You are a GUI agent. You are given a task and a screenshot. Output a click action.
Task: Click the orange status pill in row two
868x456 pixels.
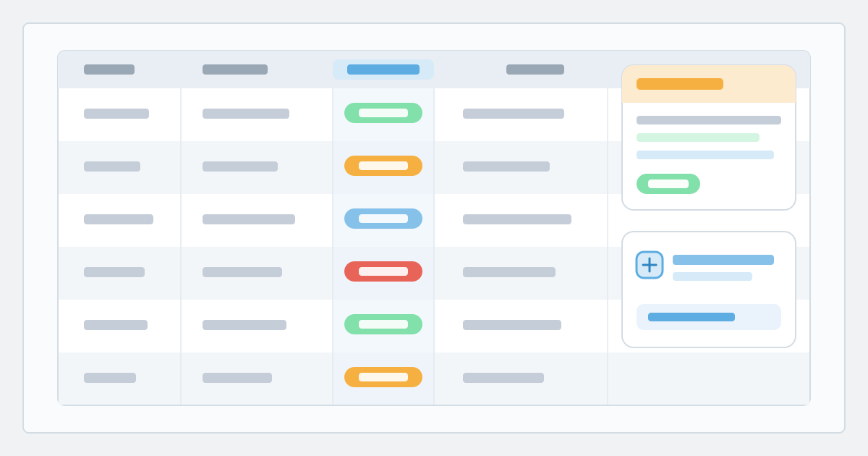click(383, 166)
